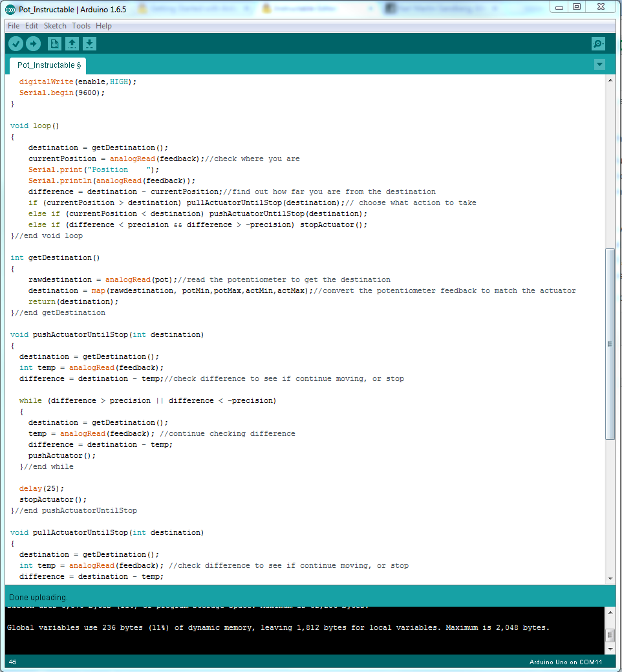Click the 'Global variables use 236 bytes' console line
Screen dimensions: 622x672
[278, 627]
